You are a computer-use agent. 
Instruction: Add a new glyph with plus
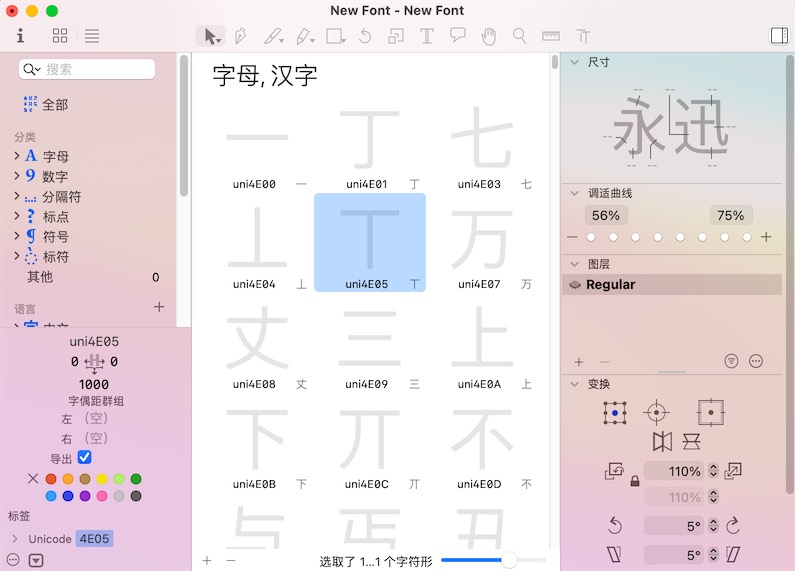click(207, 561)
